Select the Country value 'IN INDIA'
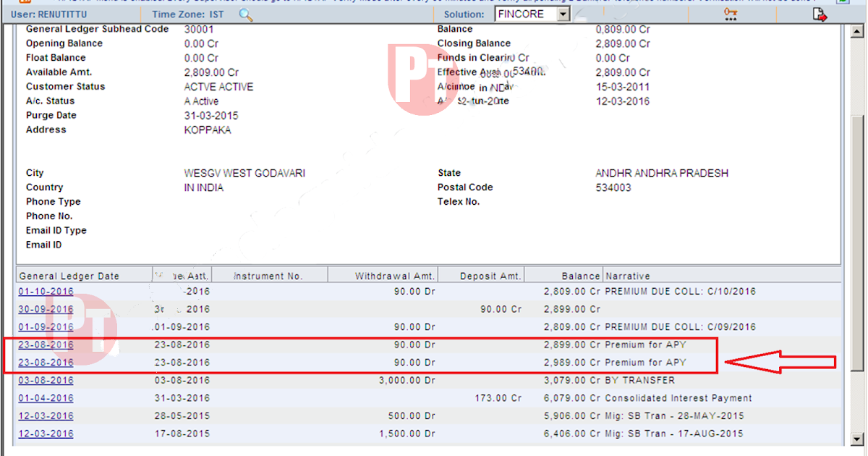Image resolution: width=868 pixels, height=456 pixels. point(204,187)
